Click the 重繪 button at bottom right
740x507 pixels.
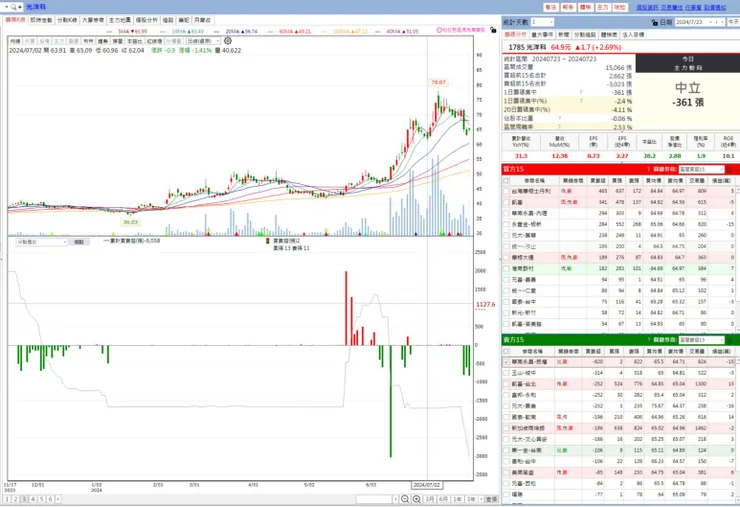click(x=491, y=499)
